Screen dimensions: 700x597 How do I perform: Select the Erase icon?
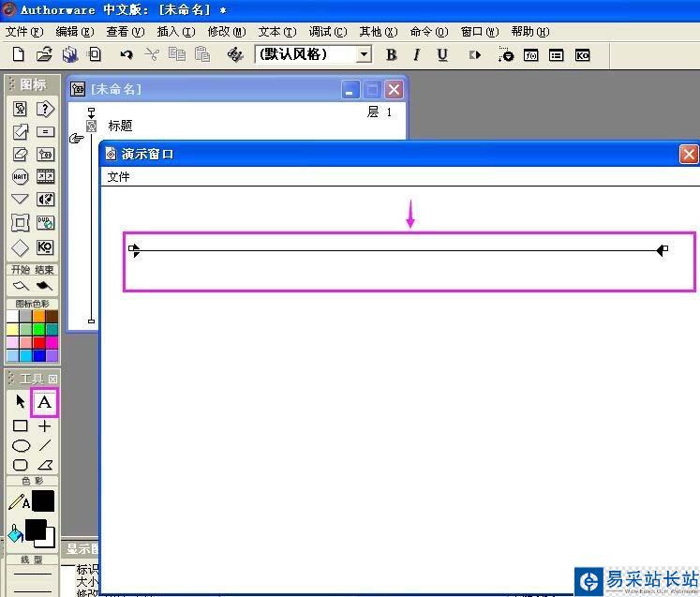20,154
